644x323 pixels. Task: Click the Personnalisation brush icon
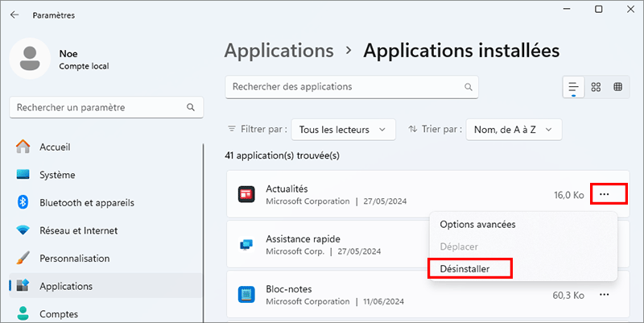coord(23,258)
